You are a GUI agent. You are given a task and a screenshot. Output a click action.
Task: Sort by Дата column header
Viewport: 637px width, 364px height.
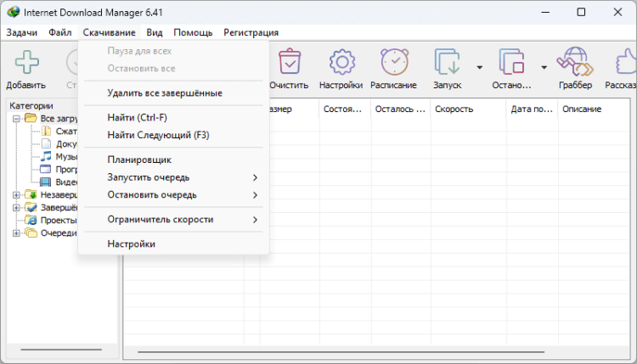coord(533,109)
